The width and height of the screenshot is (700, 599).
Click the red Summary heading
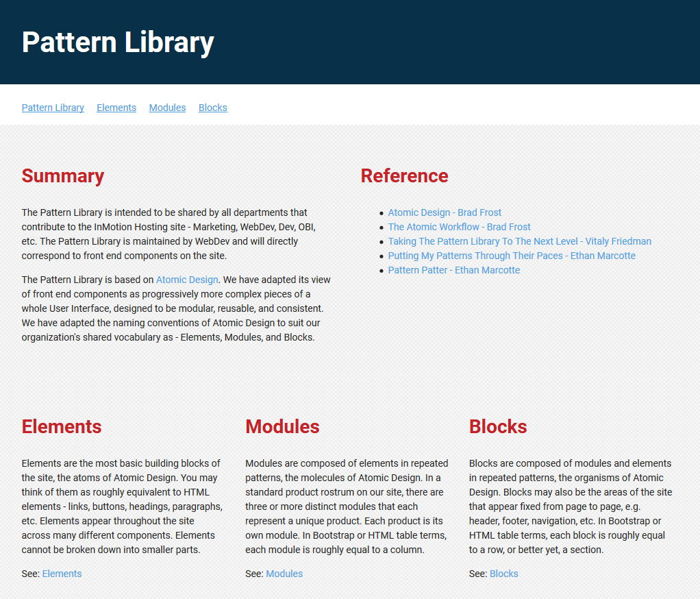(x=63, y=176)
